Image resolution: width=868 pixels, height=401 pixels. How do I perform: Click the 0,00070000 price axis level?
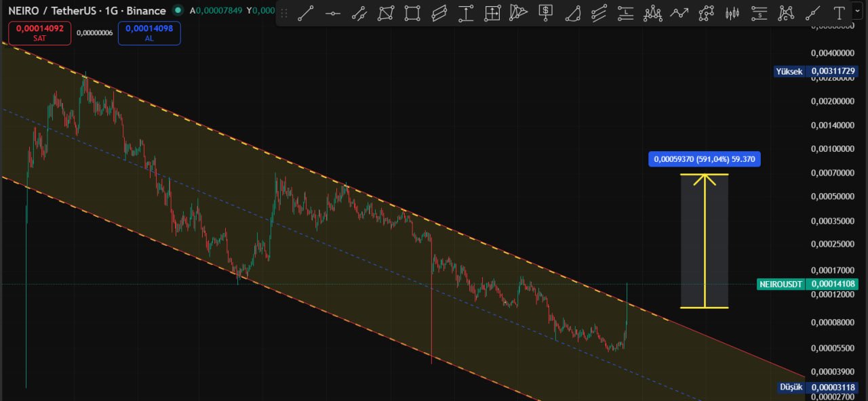833,173
